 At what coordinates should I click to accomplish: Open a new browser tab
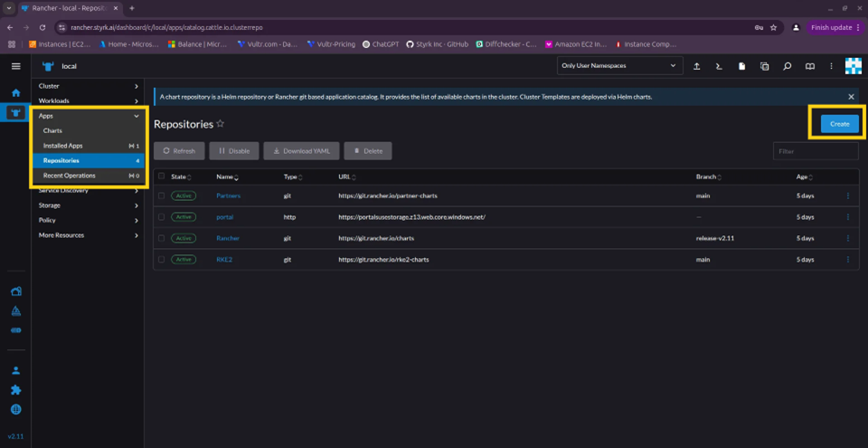click(x=132, y=8)
